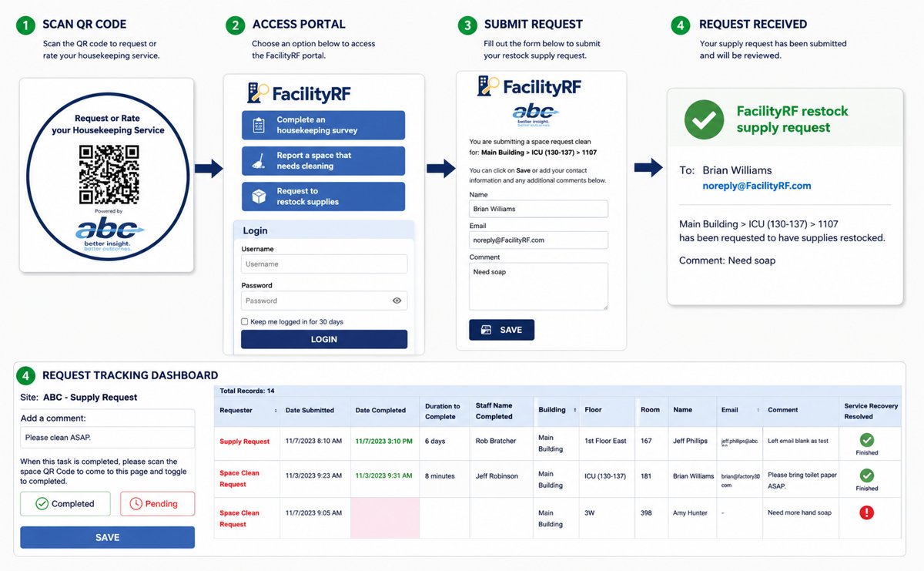The image size is (924, 571).
Task: Select Request to restock supplies
Action: [323, 196]
